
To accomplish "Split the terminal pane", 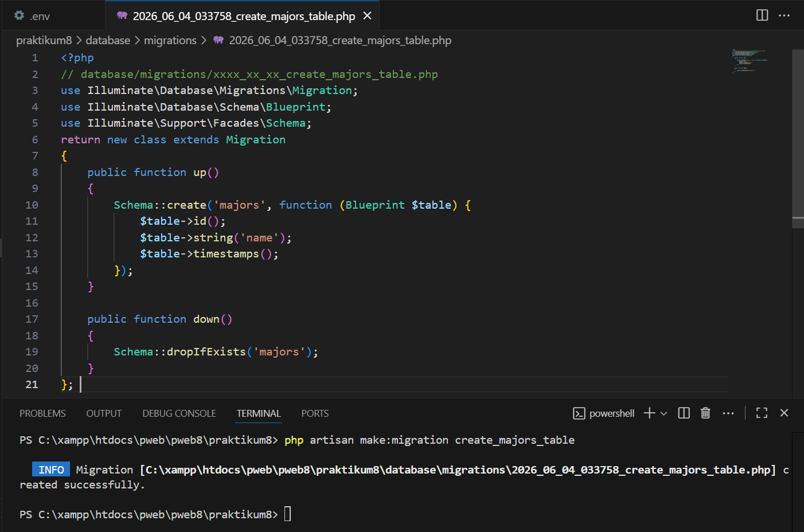I will pyautogui.click(x=684, y=413).
